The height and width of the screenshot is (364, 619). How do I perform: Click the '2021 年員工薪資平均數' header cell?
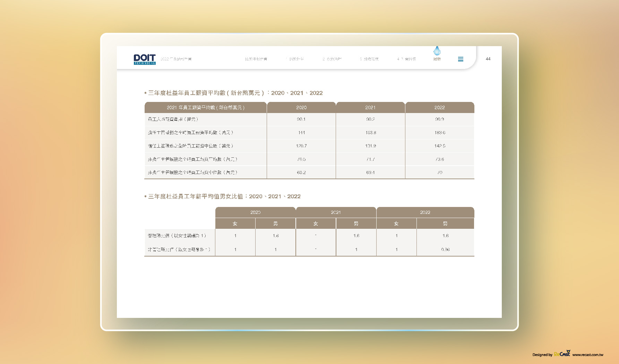(206, 107)
